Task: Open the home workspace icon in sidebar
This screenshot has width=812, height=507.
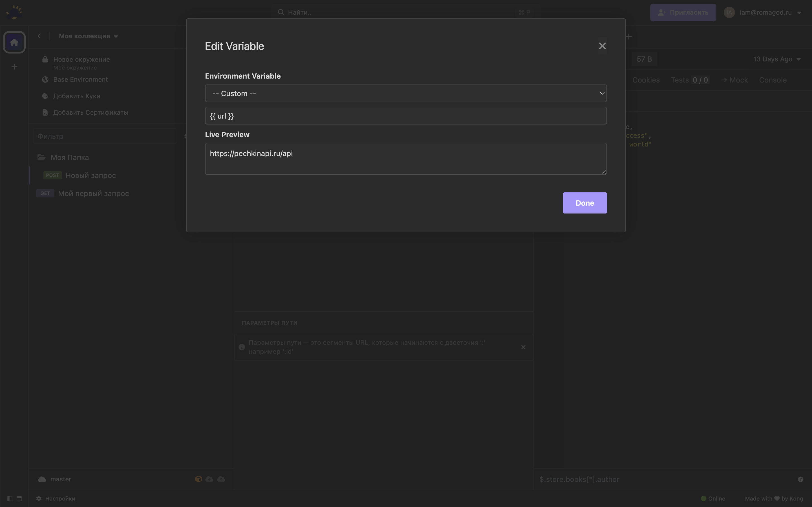Action: pyautogui.click(x=14, y=42)
